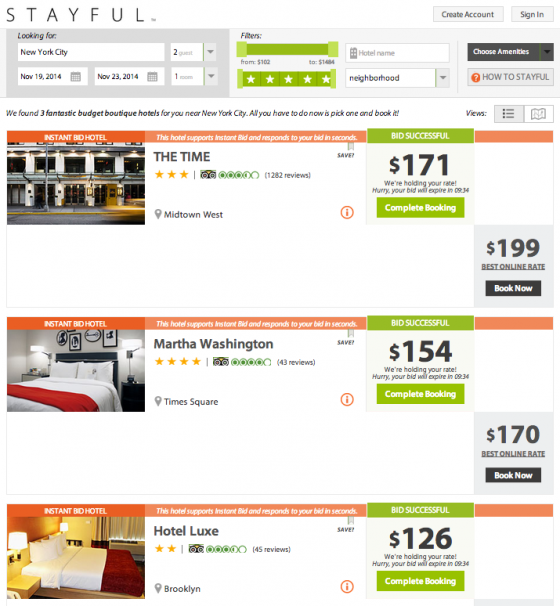
Task: Open the check-out date calendar icon
Action: pos(152,77)
